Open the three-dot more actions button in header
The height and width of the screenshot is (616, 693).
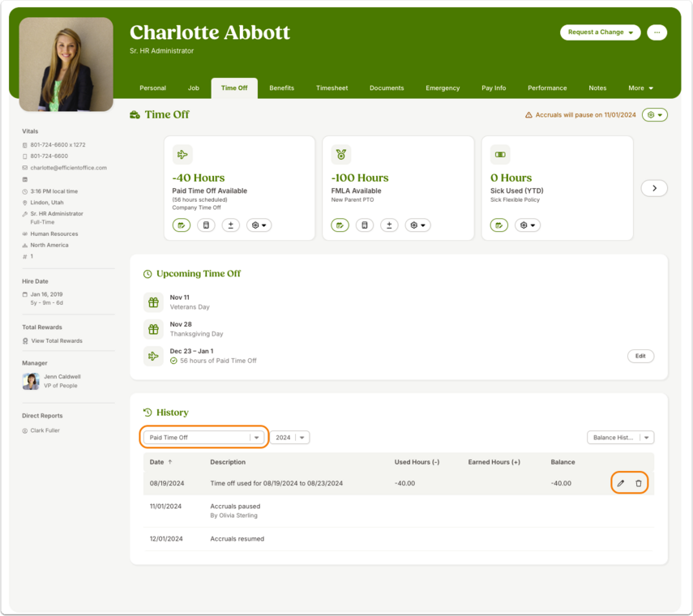point(657,32)
